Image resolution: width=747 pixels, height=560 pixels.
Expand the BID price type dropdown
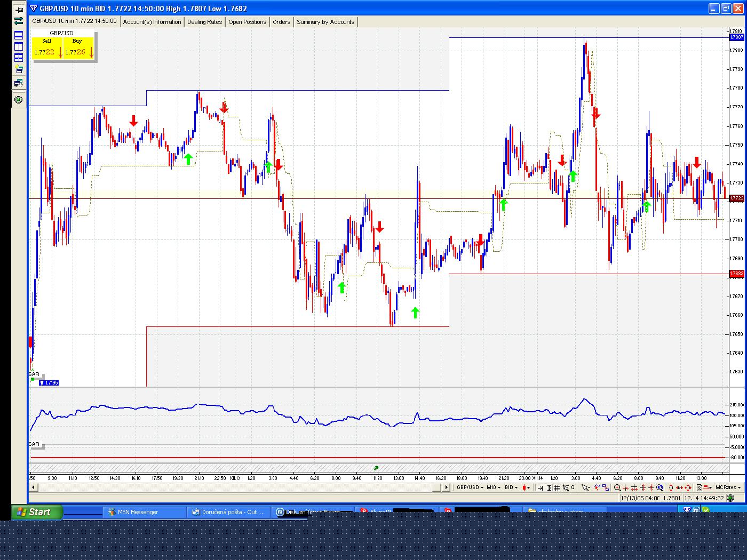(x=511, y=487)
